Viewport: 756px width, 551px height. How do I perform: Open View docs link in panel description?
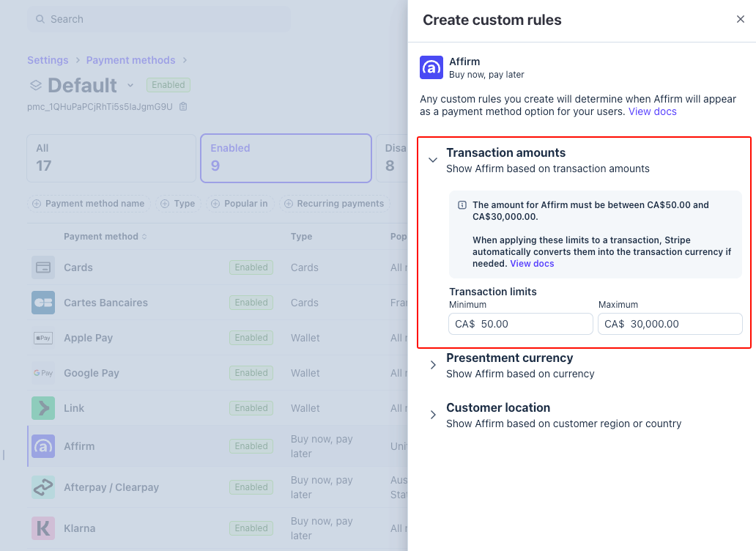click(652, 112)
